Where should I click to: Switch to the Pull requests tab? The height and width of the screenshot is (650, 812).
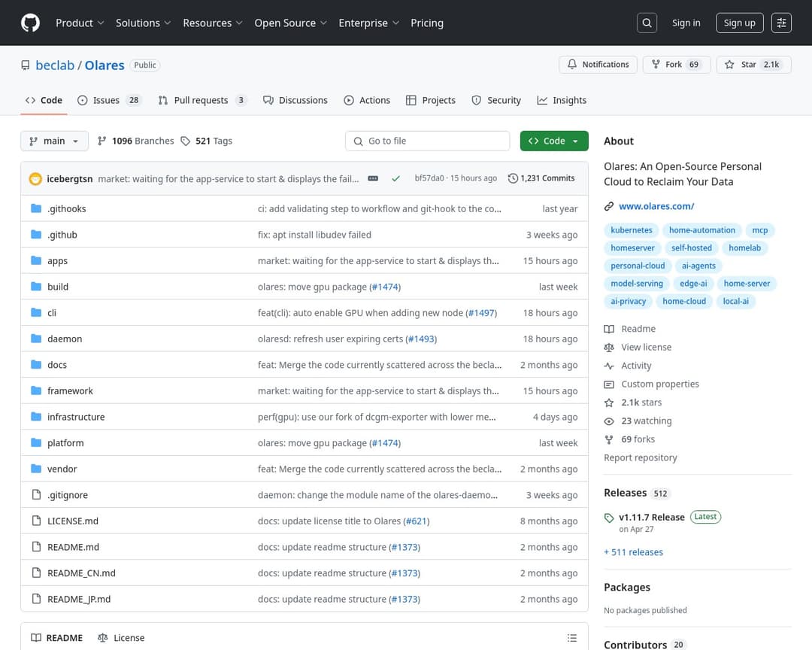pyautogui.click(x=202, y=100)
